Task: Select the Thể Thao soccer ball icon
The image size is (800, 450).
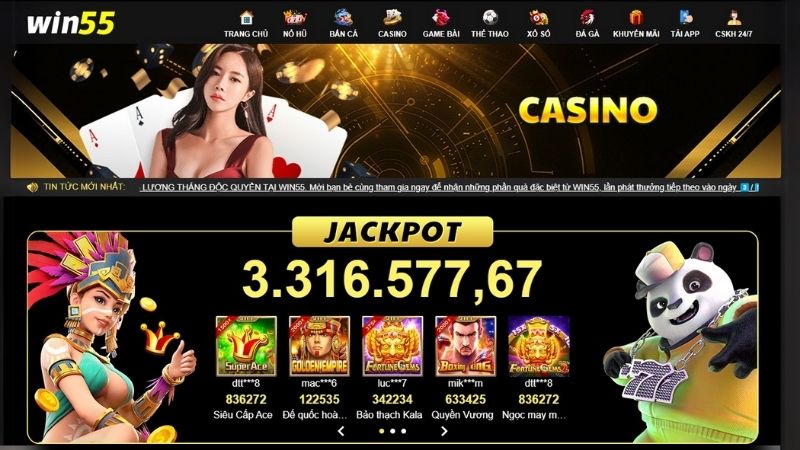Action: click(x=490, y=18)
